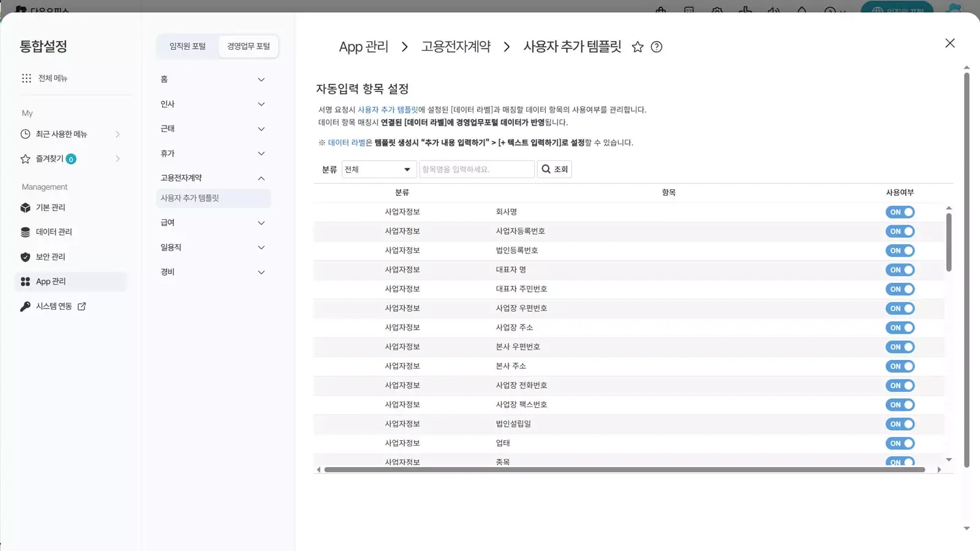Open 즐겨찾기 via the star icon
Image resolution: width=980 pixels, height=551 pixels.
(x=24, y=159)
